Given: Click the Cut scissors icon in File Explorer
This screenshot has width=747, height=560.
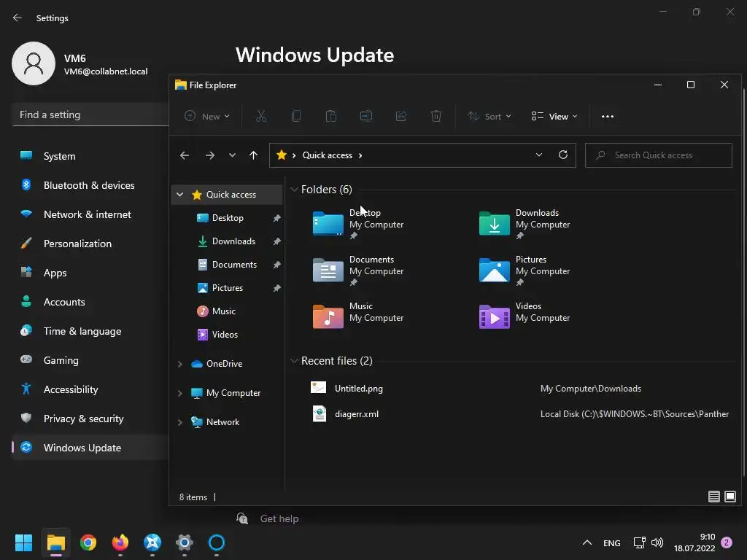Looking at the screenshot, I should coord(261,116).
